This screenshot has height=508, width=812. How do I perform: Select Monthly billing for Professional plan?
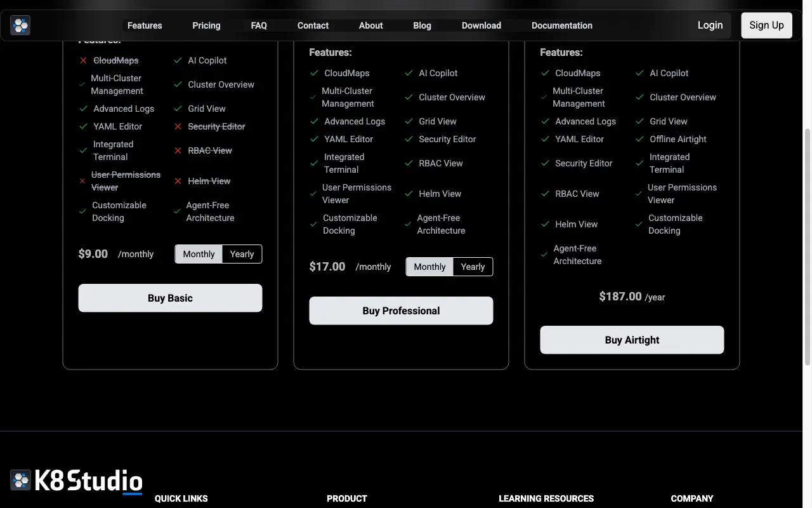429,267
